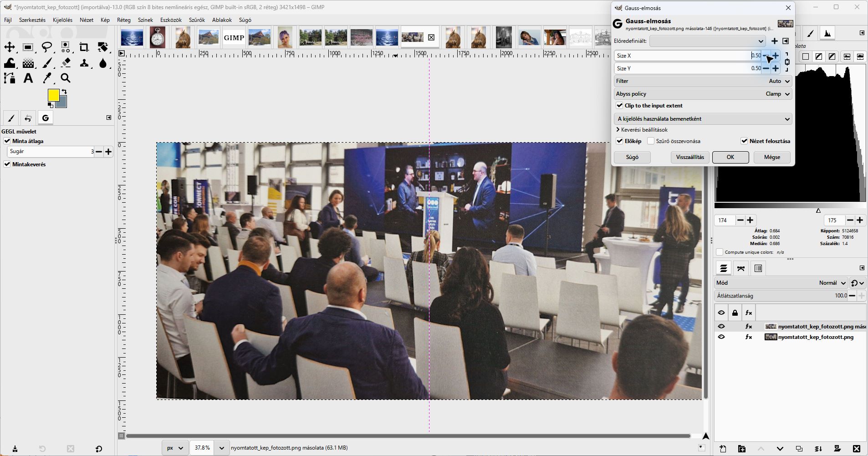Select the Smudge droplet tool
The image size is (868, 456).
pos(103,63)
